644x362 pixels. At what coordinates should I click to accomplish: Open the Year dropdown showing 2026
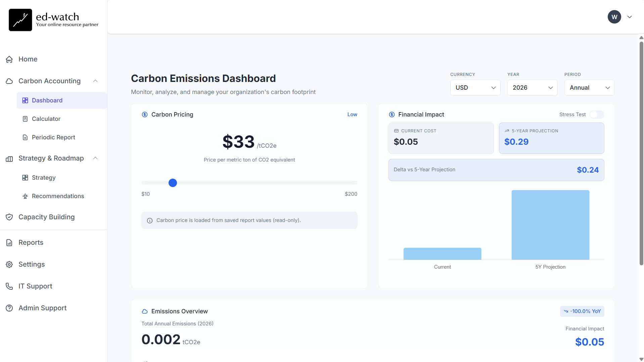click(532, 87)
